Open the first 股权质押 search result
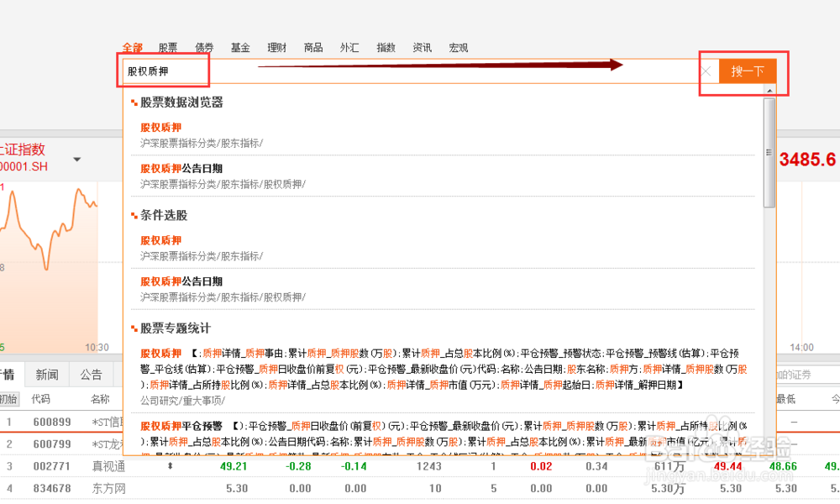Image resolution: width=840 pixels, height=504 pixels. coord(160,128)
